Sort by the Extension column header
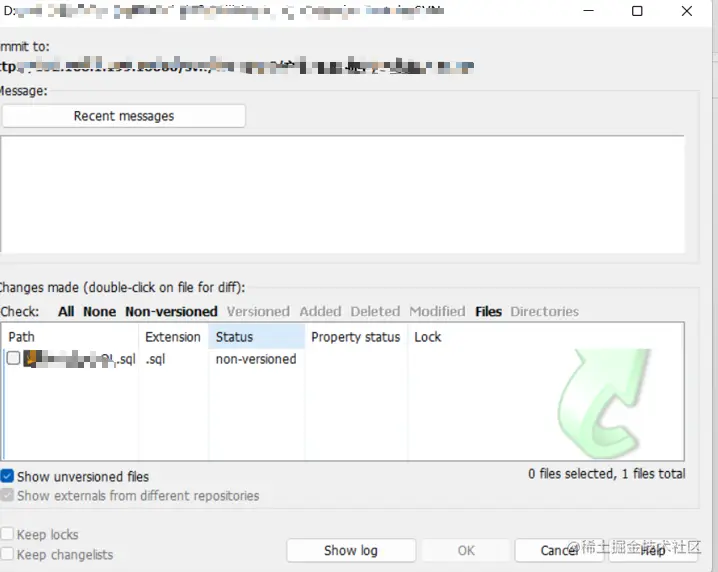 (173, 337)
